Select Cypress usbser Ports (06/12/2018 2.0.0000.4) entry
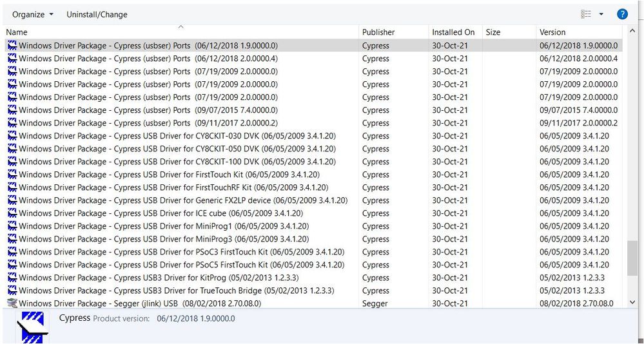Screen dimensions: 644x344 click(x=313, y=58)
